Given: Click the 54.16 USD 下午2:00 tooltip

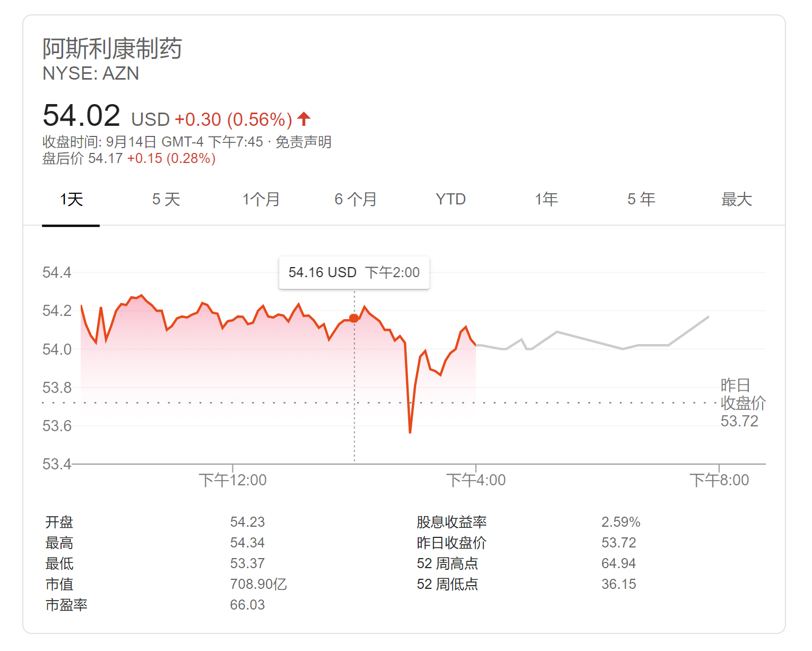Looking at the screenshot, I should [x=354, y=273].
